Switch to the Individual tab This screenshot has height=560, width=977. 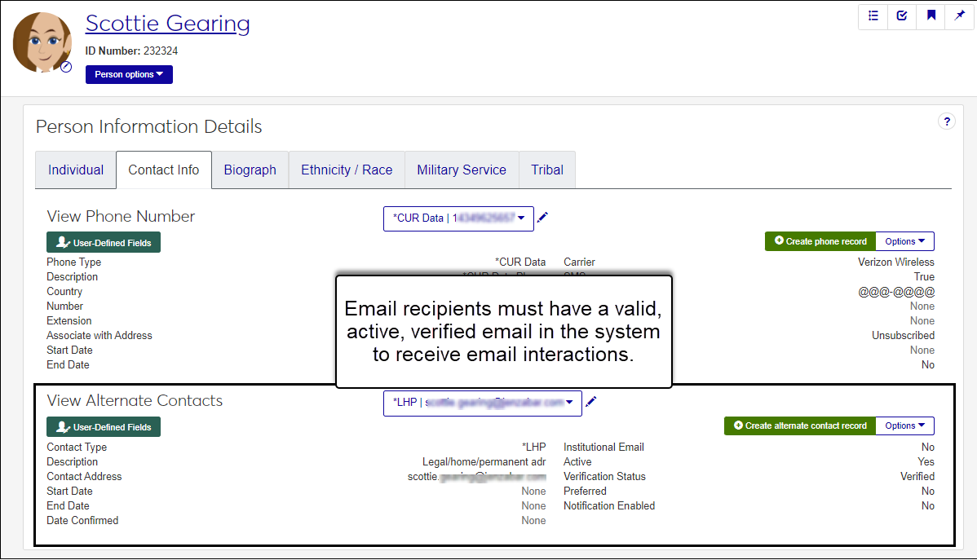coord(75,170)
